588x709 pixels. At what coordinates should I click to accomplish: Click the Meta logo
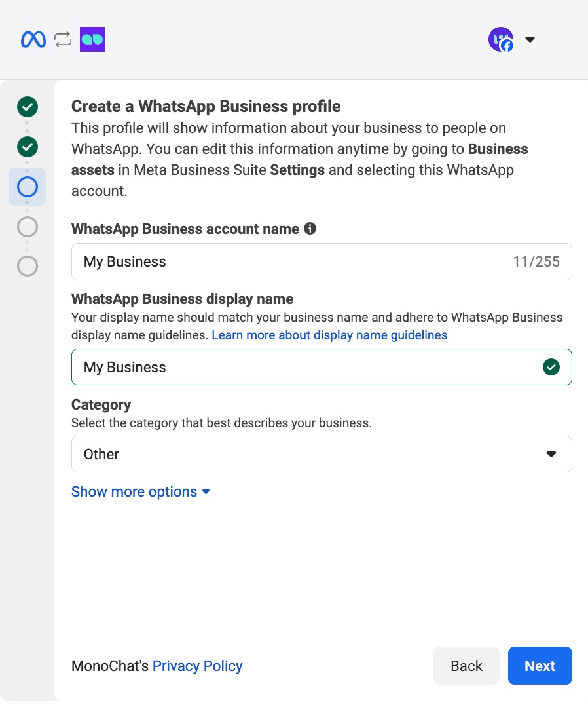(33, 39)
